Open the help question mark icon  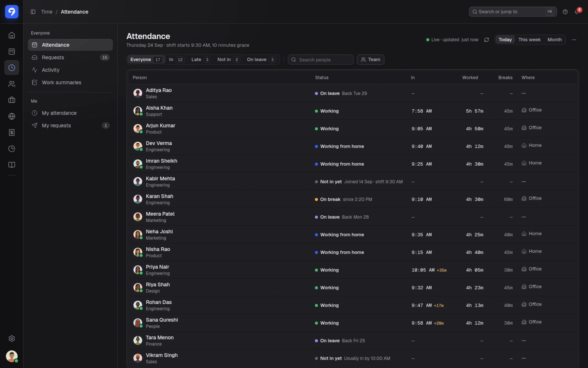click(x=565, y=12)
